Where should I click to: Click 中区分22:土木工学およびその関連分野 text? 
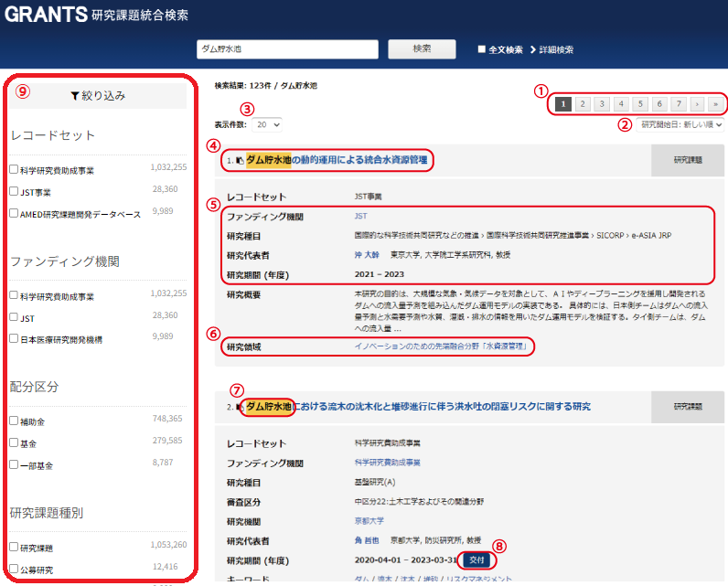click(419, 502)
